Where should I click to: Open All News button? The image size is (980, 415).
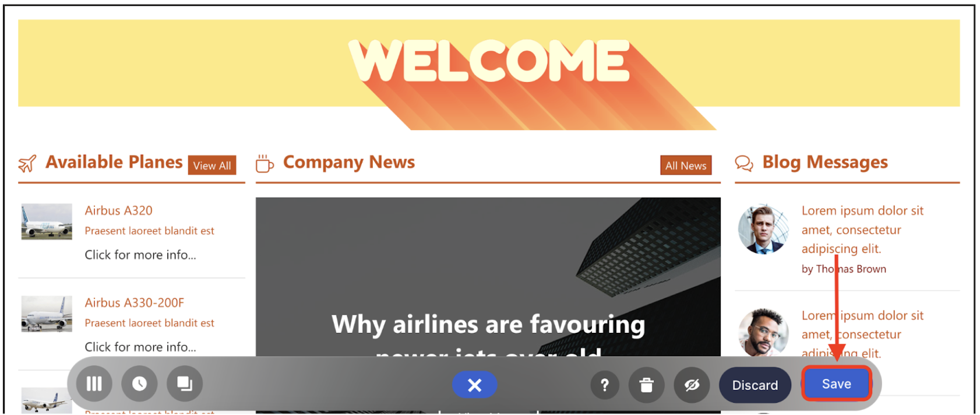tap(686, 166)
